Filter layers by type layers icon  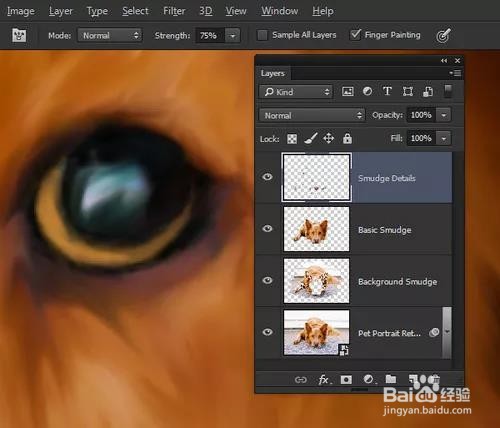[387, 91]
